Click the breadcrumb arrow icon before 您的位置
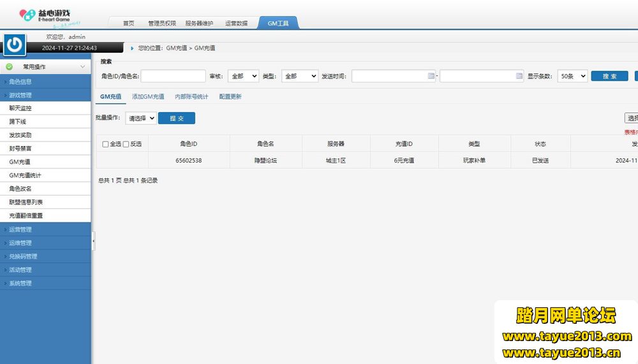Screen dimensions: 638x364 [x=132, y=48]
